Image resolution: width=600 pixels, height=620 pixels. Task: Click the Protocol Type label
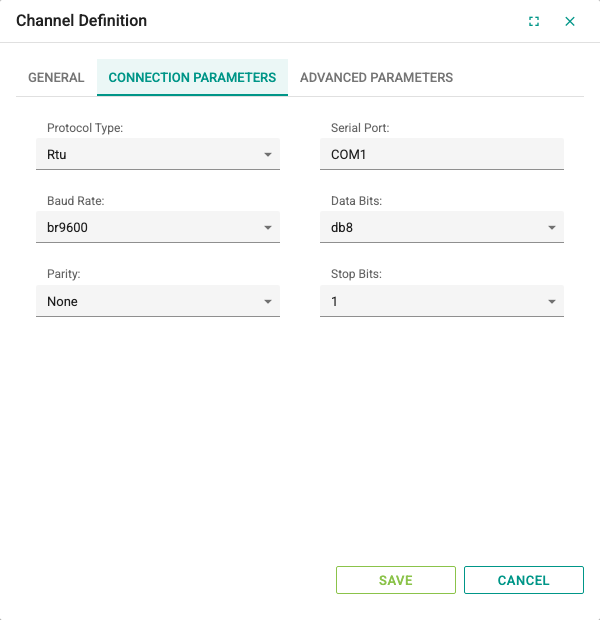(85, 128)
